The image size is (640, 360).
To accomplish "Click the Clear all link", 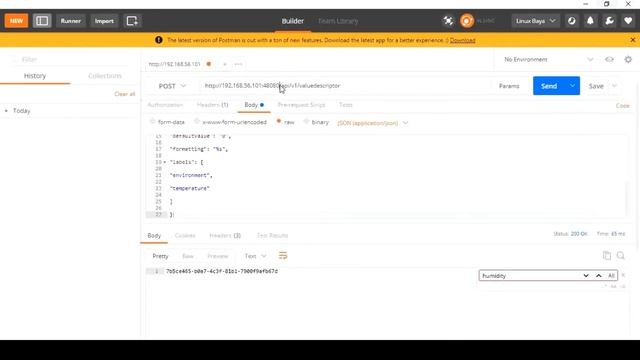I will [124, 94].
